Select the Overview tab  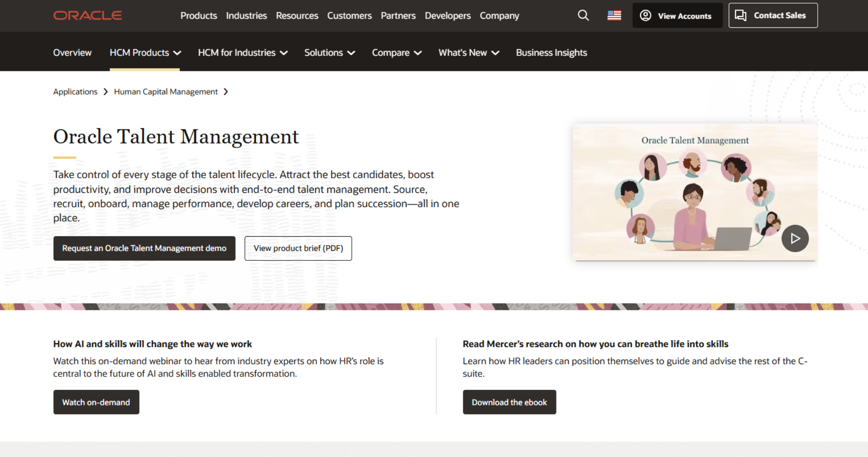tap(72, 53)
